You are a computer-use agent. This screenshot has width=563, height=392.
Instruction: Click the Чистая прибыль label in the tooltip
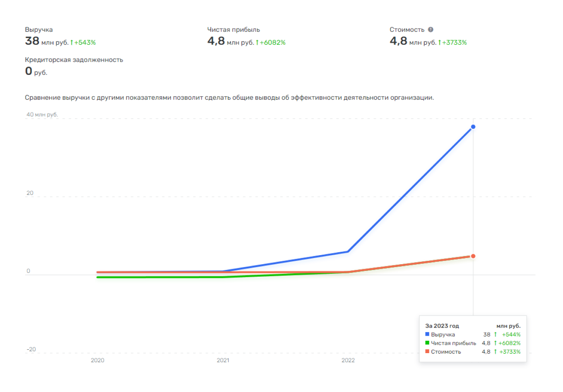pyautogui.click(x=454, y=343)
